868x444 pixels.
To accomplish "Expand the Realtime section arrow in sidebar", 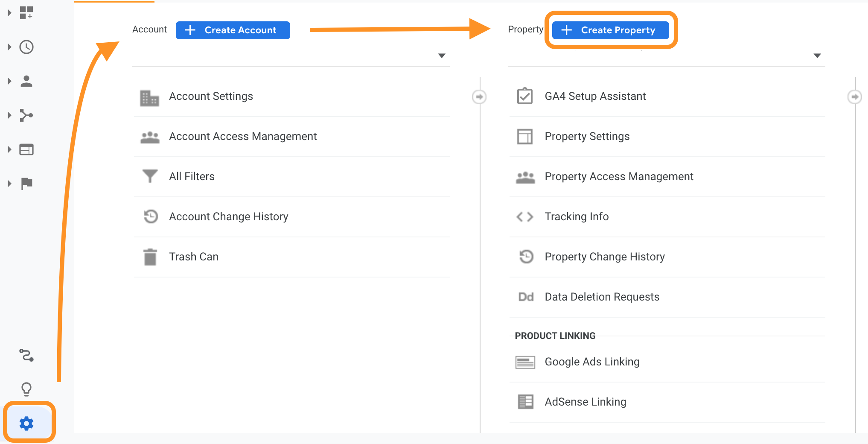I will click(x=9, y=47).
